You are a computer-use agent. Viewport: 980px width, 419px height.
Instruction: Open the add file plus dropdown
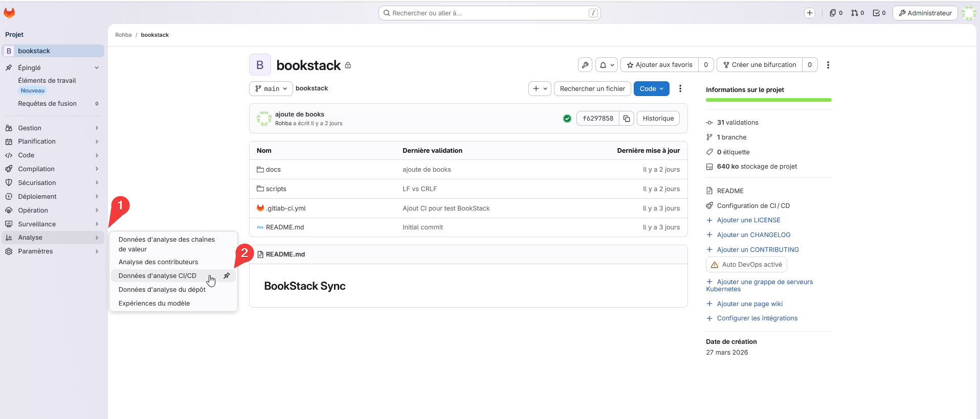540,88
